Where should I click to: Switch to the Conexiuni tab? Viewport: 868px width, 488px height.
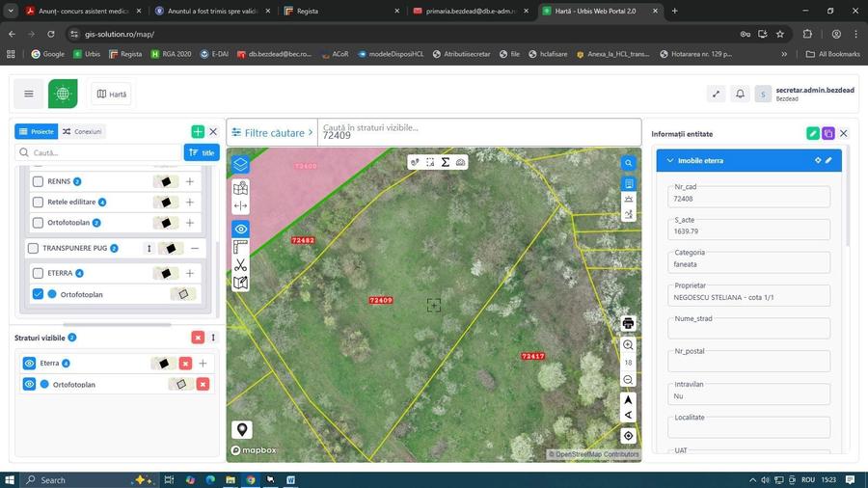pyautogui.click(x=82, y=131)
